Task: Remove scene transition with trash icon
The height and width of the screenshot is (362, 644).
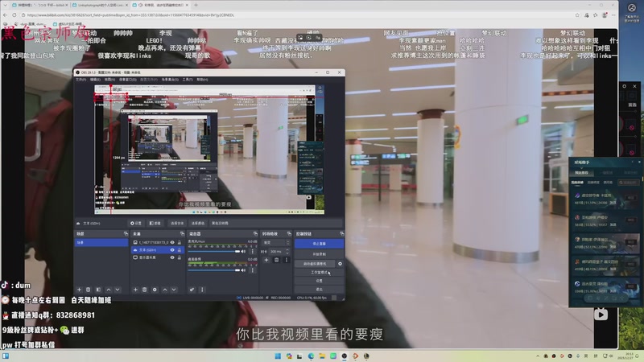Action: (275, 261)
